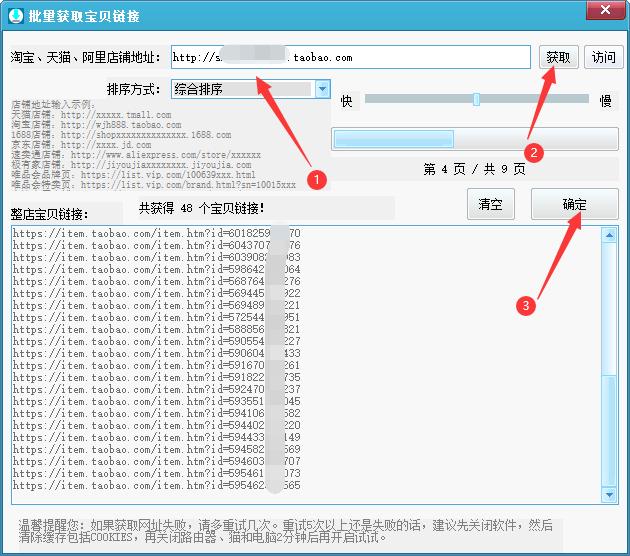Click the 整店宝贝链接 label
The height and width of the screenshot is (556, 630).
coord(49,215)
